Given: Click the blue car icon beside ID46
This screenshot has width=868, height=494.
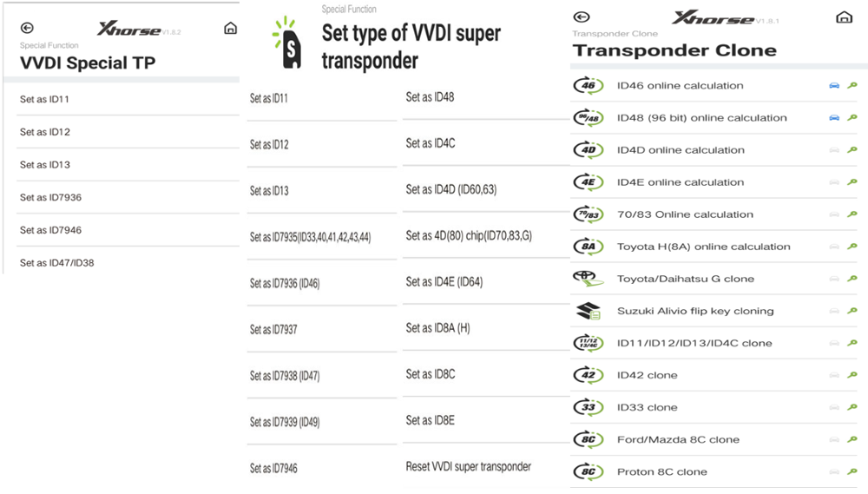Looking at the screenshot, I should click(x=834, y=86).
